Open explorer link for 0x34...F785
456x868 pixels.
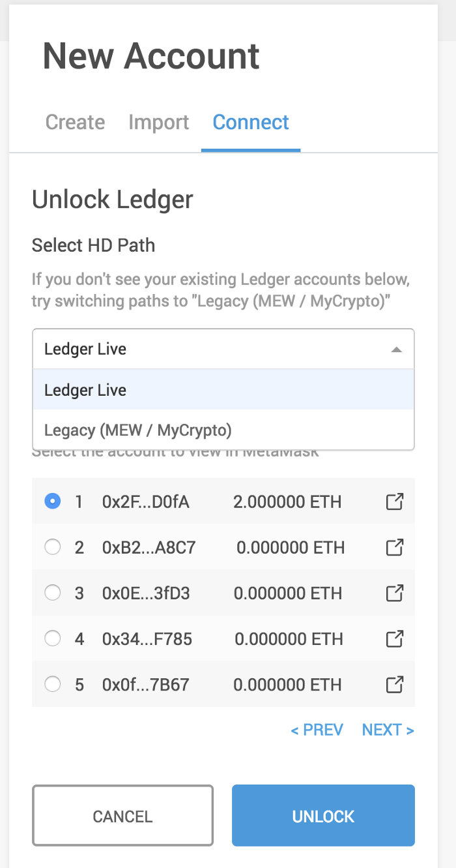click(395, 638)
